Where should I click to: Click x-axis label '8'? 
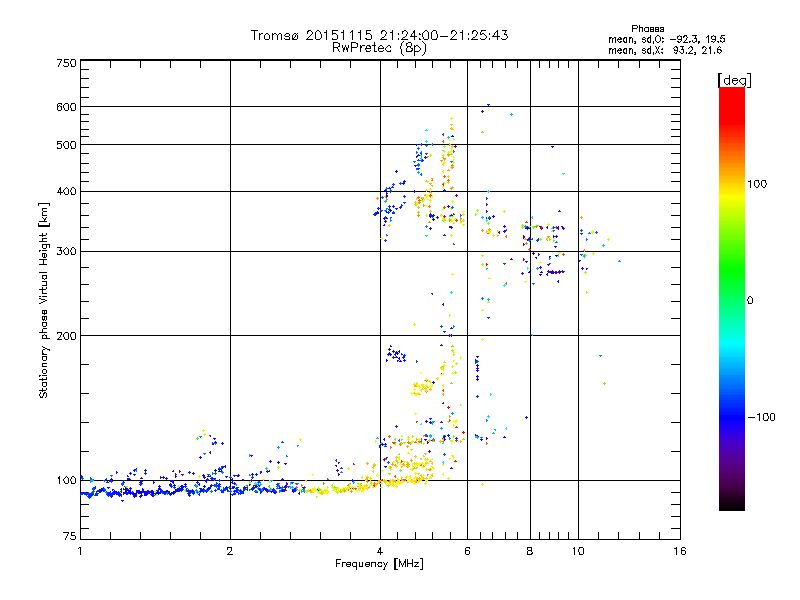[530, 551]
